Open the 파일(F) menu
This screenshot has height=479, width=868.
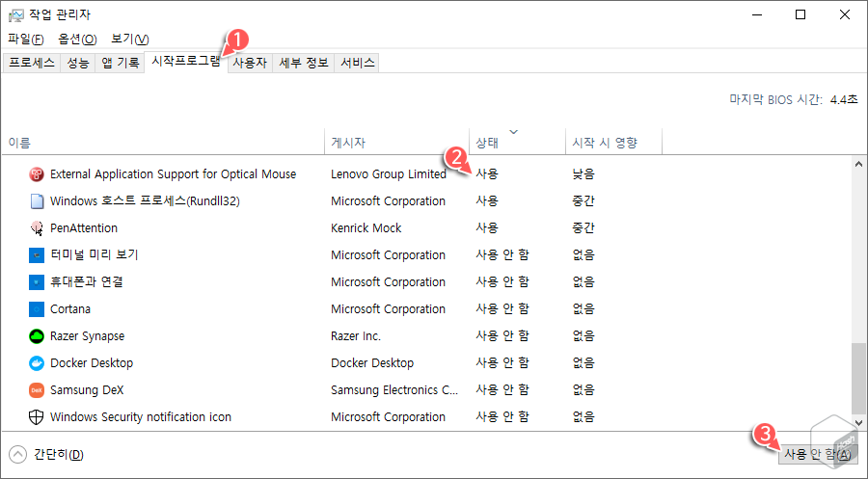point(25,39)
